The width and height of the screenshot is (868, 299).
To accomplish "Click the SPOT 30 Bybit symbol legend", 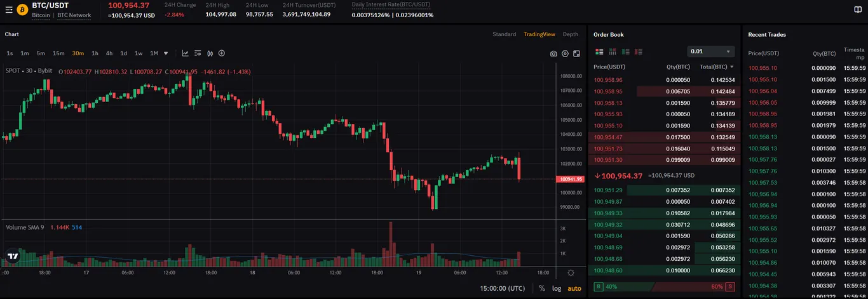I will pyautogui.click(x=29, y=72).
